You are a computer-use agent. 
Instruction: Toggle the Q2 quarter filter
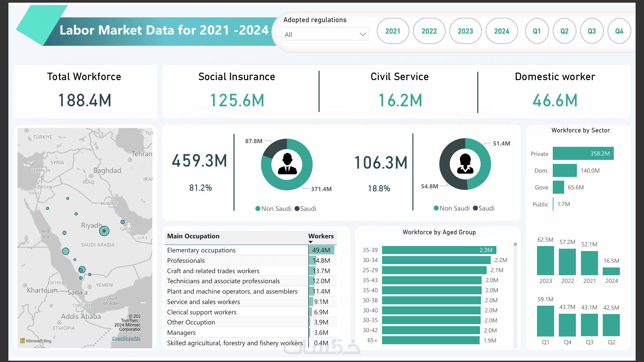(565, 31)
